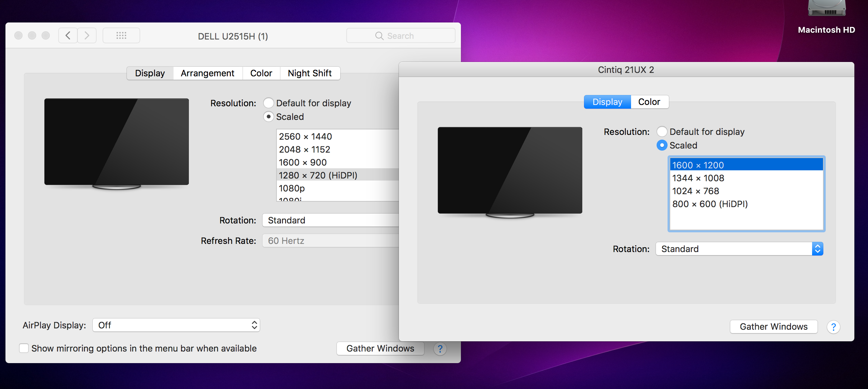Go back with the left chevron button
The image size is (868, 389).
(68, 35)
